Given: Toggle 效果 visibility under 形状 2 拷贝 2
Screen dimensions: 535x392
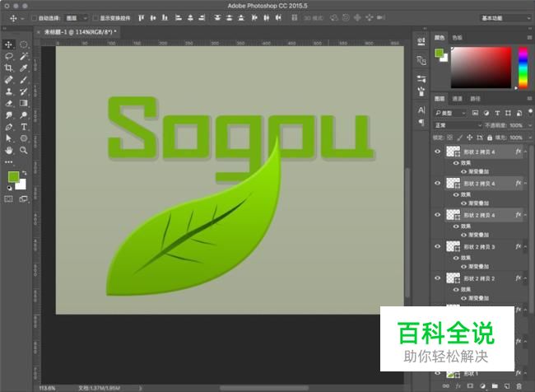Looking at the screenshot, I should coord(456,290).
